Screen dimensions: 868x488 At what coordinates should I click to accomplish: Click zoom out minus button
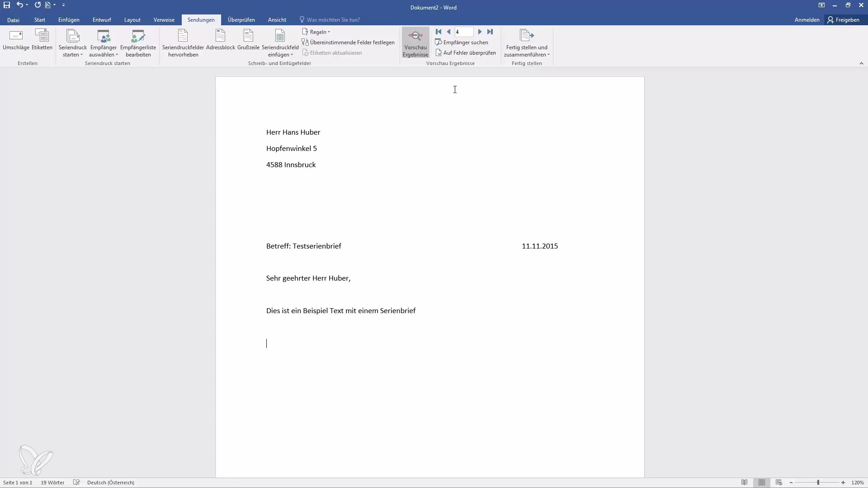[791, 483]
